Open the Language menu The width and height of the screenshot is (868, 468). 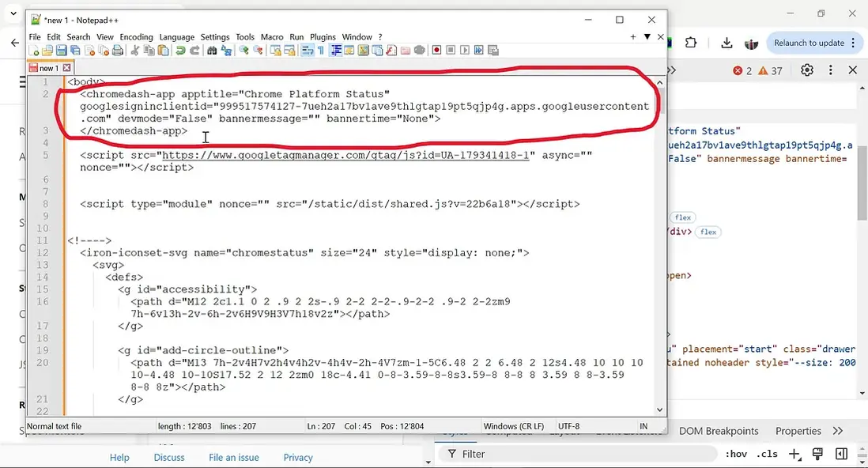176,37
